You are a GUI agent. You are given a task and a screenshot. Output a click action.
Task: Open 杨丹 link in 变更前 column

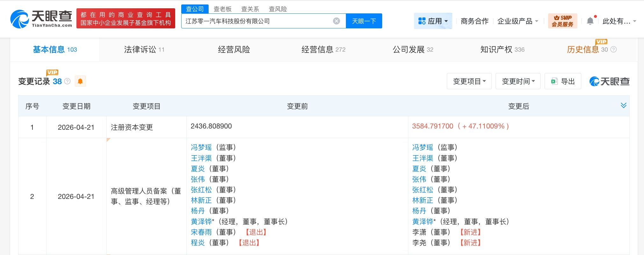coord(197,211)
